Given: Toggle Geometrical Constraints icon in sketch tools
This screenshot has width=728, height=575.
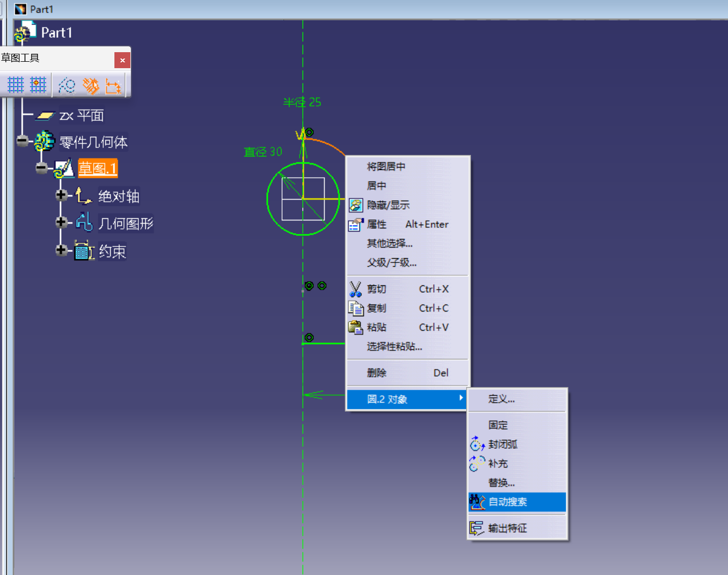Looking at the screenshot, I should (x=90, y=86).
